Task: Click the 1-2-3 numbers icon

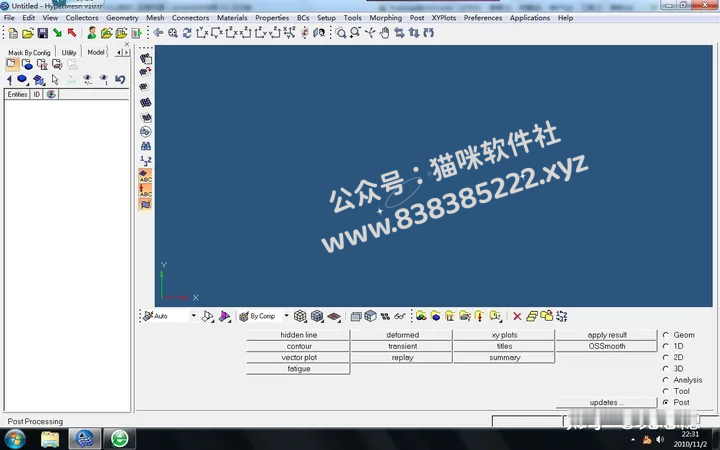Action: (146, 161)
